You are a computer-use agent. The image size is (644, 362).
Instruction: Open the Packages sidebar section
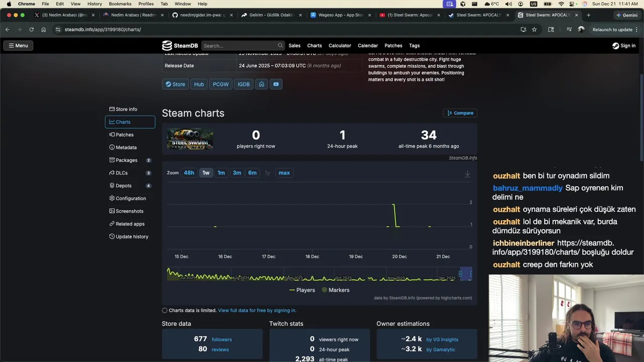click(130, 160)
